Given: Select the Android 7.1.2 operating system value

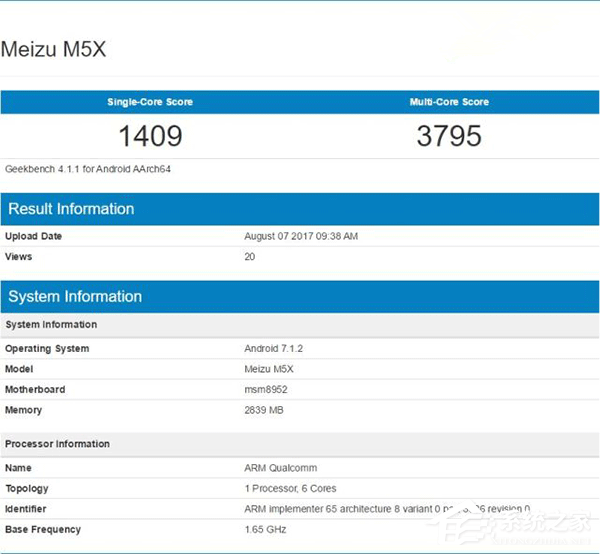Looking at the screenshot, I should tap(275, 349).
